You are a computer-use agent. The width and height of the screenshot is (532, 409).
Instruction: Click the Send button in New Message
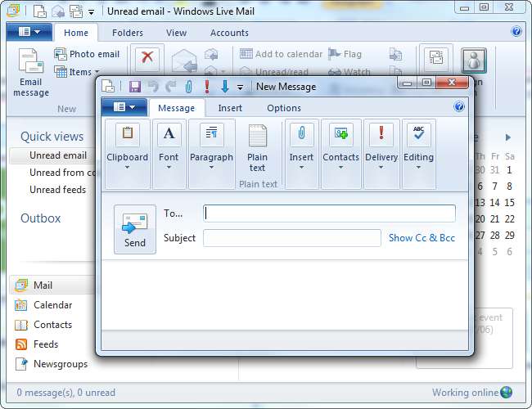coord(135,229)
